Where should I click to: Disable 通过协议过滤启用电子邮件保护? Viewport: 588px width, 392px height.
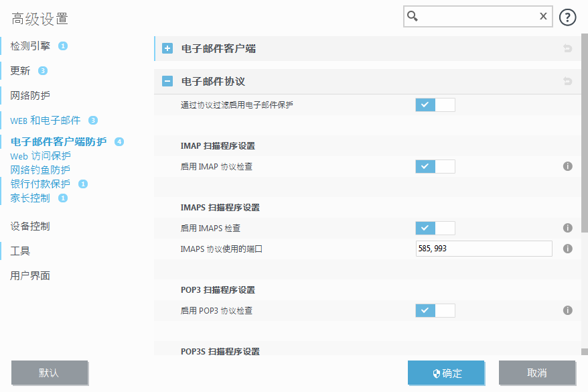pyautogui.click(x=435, y=105)
